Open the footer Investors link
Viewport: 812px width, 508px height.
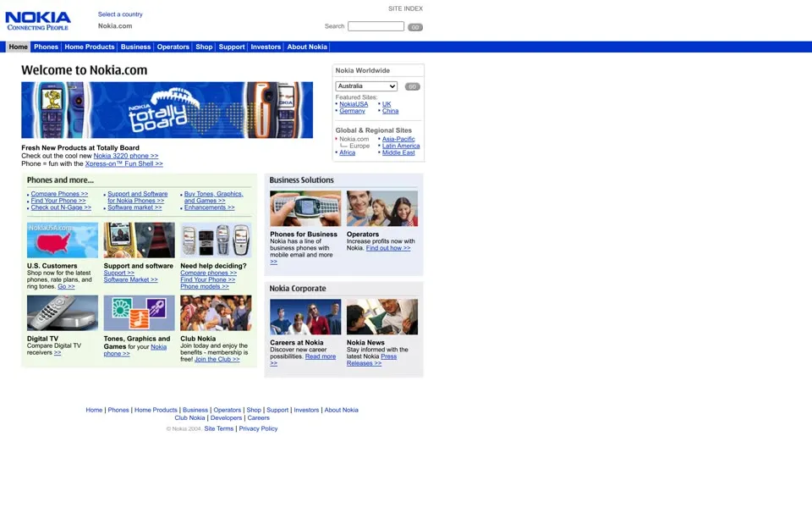coord(306,410)
